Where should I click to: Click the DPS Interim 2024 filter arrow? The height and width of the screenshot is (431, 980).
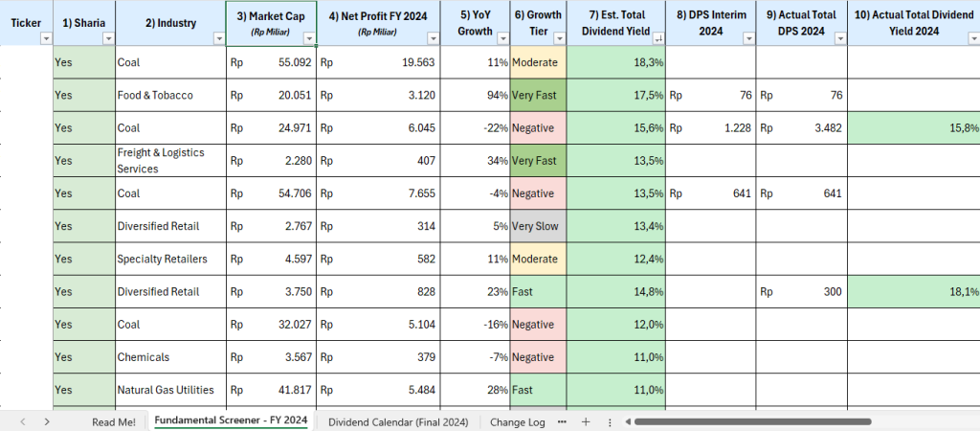point(747,38)
